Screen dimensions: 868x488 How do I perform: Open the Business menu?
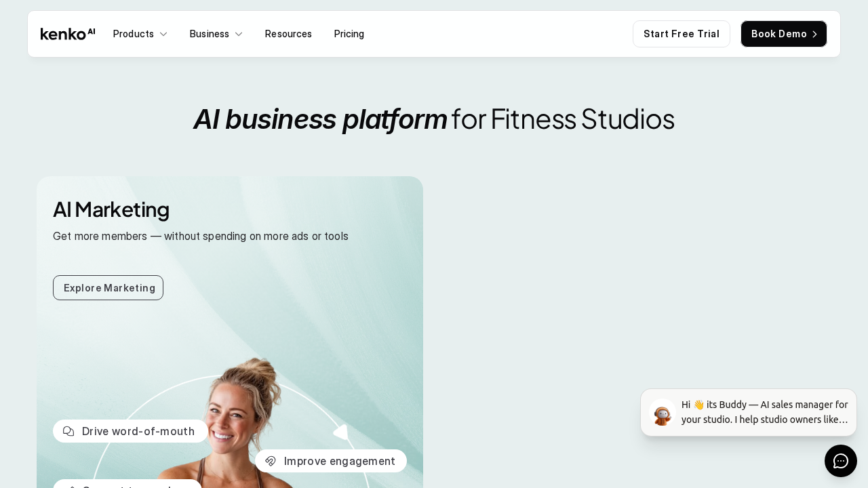[x=216, y=34]
